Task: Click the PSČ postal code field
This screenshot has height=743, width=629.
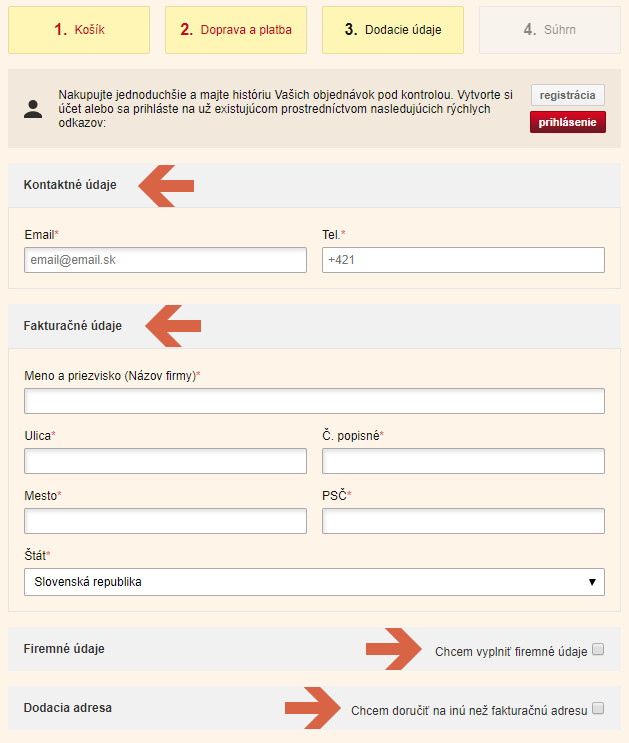Action: [464, 521]
